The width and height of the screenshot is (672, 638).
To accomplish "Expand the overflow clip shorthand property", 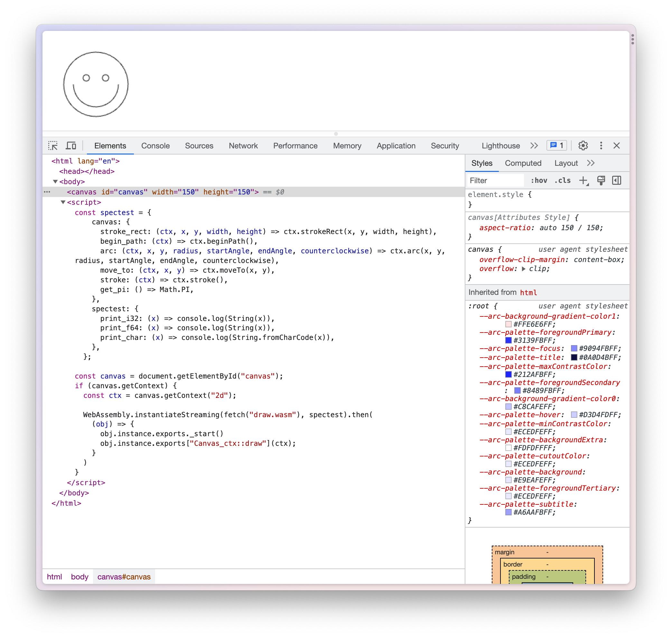I will tap(524, 269).
